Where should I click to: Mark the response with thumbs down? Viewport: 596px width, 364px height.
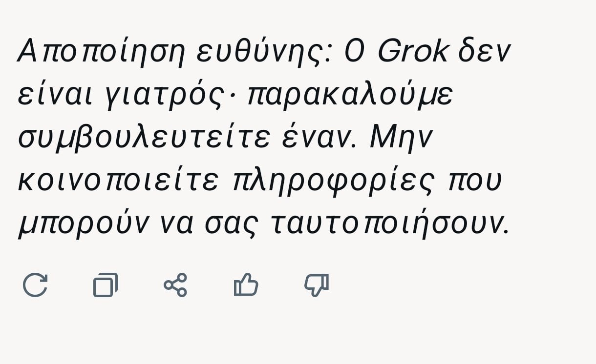click(317, 285)
